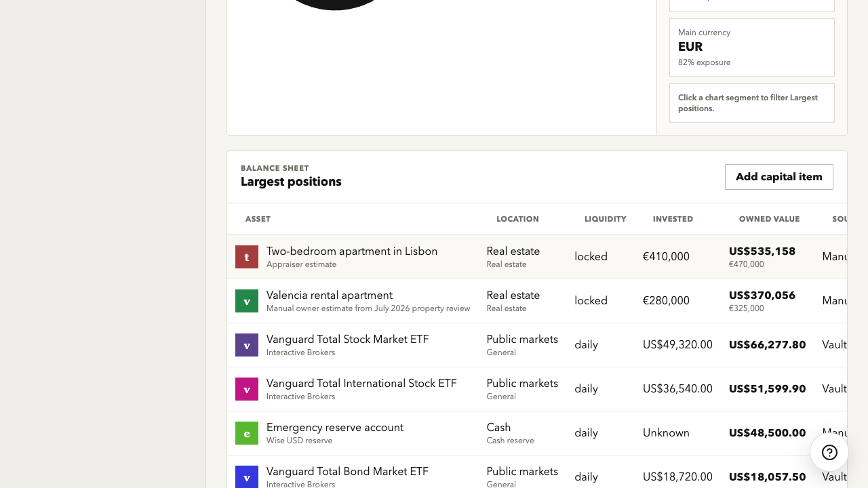Open the help question mark button
The height and width of the screenshot is (488, 868).
click(x=829, y=452)
